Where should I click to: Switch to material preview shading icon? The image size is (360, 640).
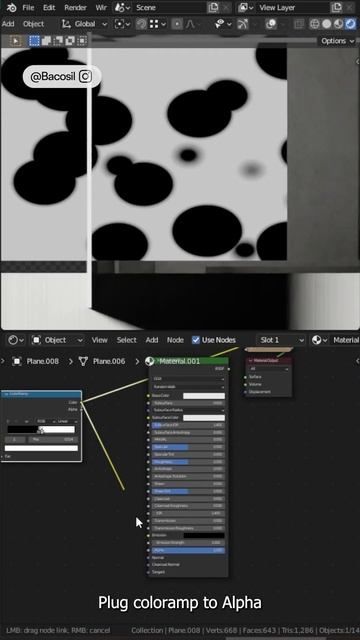[338, 24]
